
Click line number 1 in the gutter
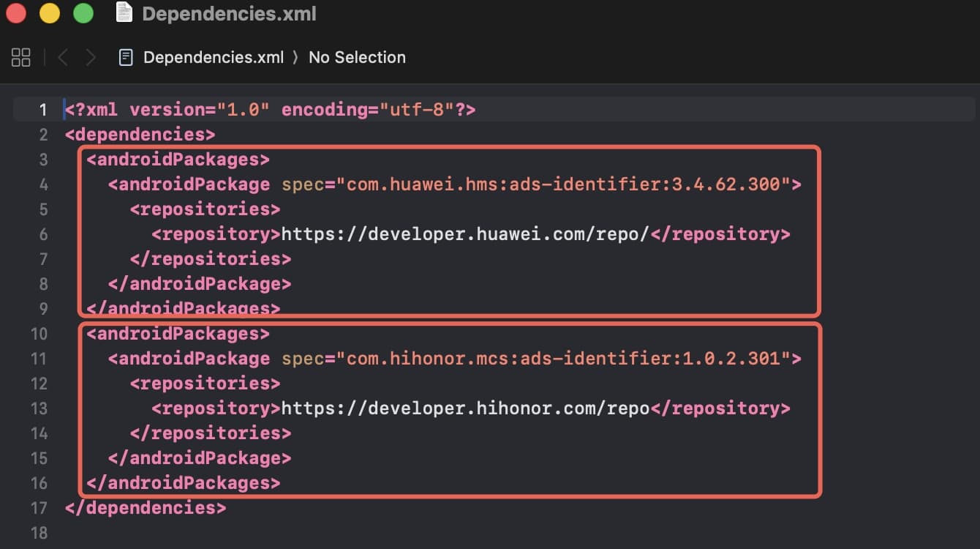click(x=43, y=110)
